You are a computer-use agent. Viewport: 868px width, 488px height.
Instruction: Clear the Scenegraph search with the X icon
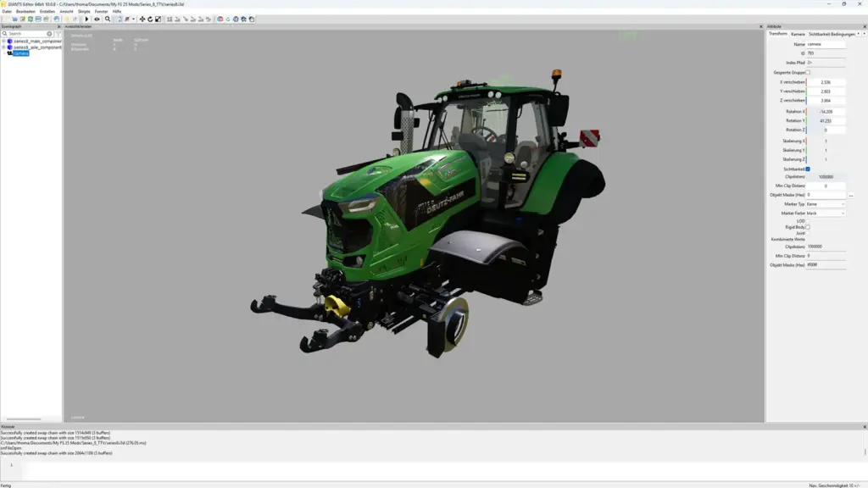click(x=49, y=34)
